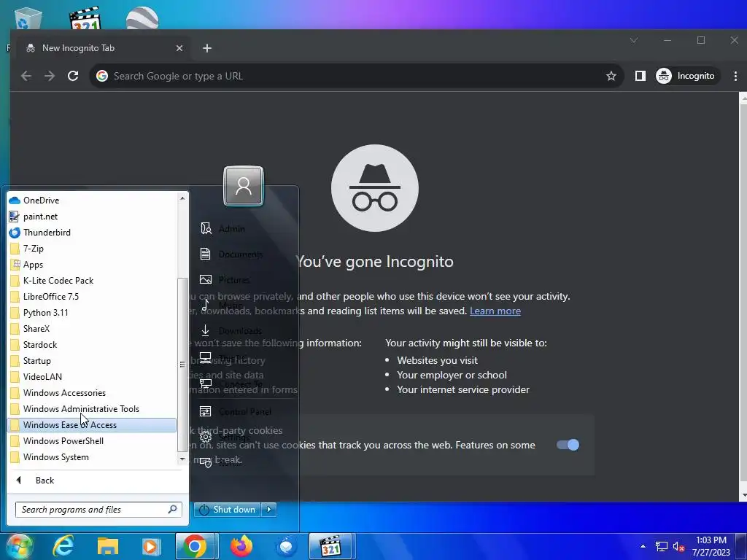This screenshot has height=560, width=747.
Task: Click the Chrome forward arrow
Action: click(x=50, y=76)
